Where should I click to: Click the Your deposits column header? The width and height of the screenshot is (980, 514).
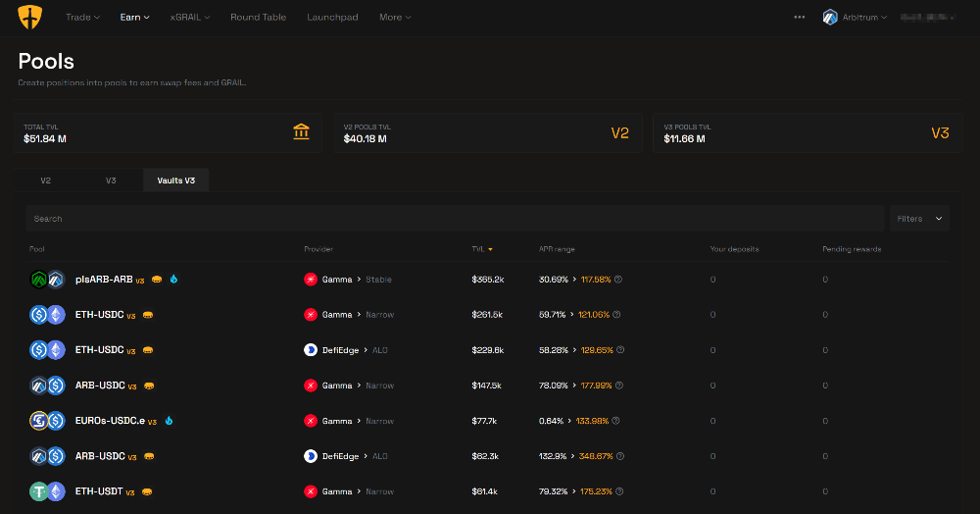click(x=734, y=249)
